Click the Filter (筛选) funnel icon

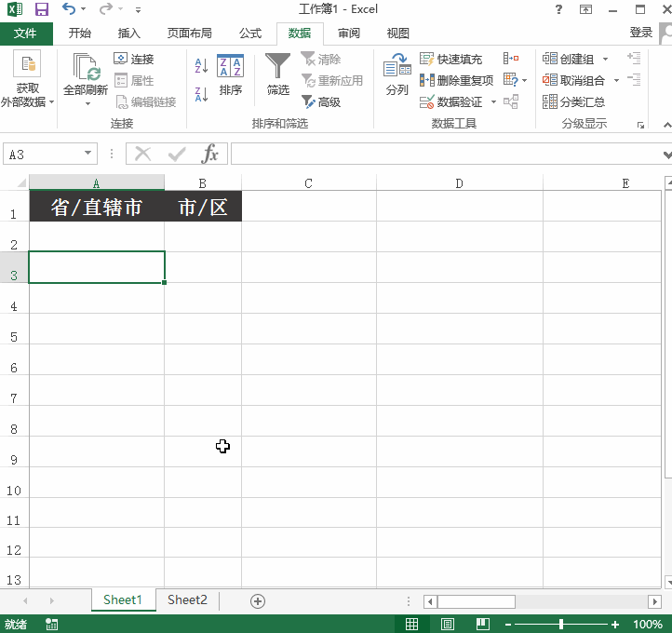277,67
